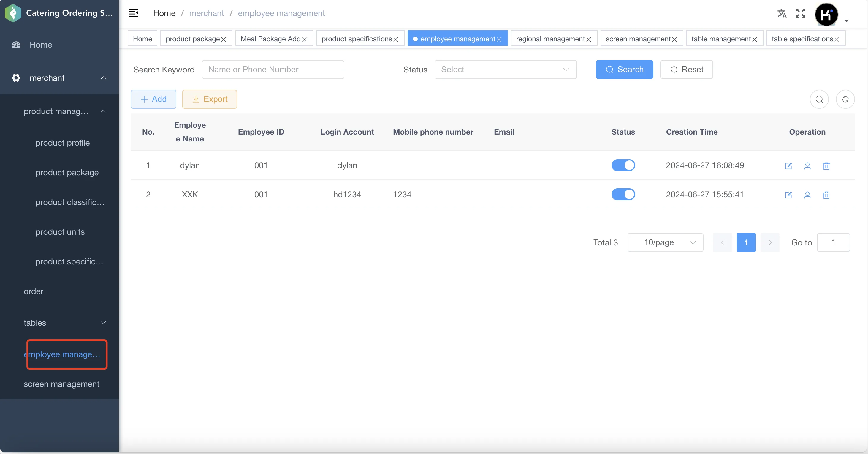
Task: Open the language translation icon
Action: tap(782, 13)
